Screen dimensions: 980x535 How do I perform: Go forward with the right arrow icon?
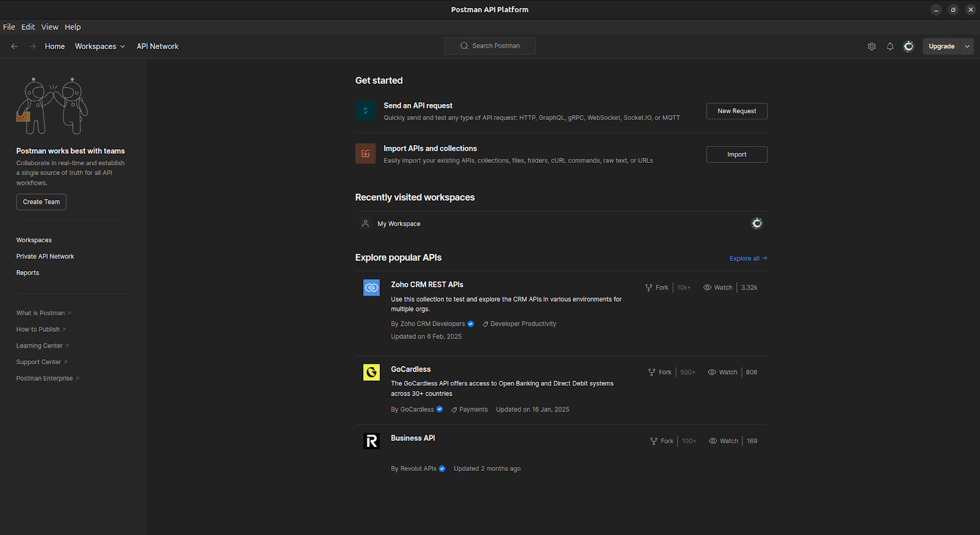click(x=32, y=47)
